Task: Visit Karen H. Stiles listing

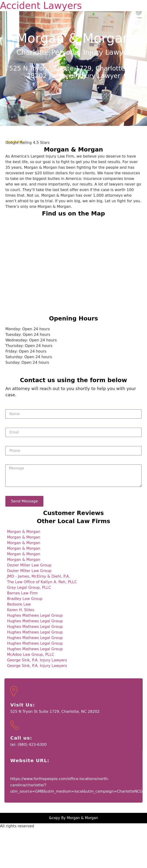Action: pyautogui.click(x=21, y=610)
